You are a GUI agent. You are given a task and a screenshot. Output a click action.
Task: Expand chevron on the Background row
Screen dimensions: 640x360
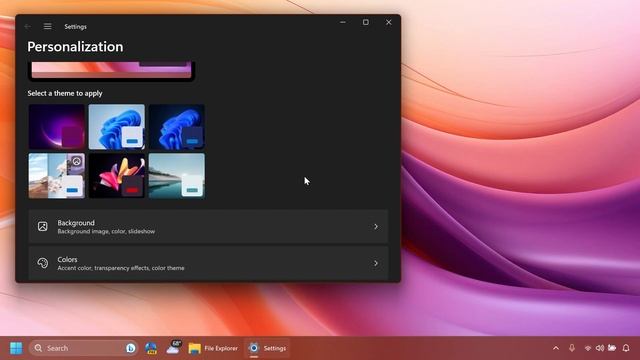click(x=376, y=227)
